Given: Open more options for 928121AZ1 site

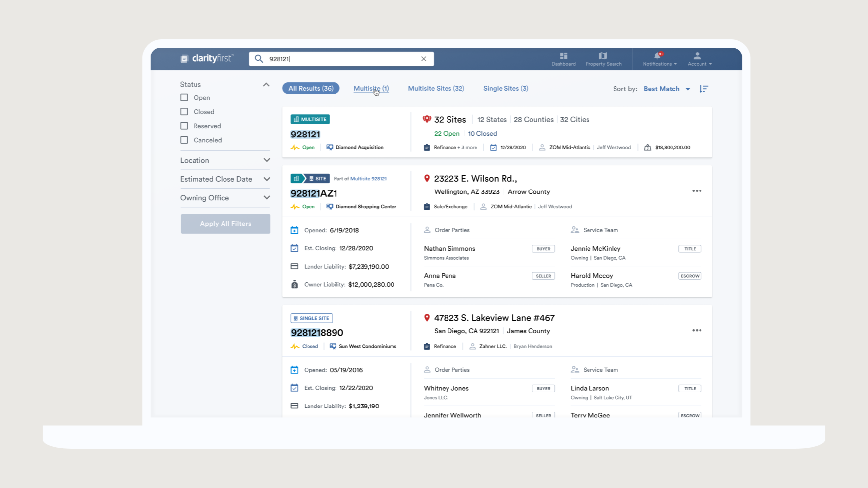Looking at the screenshot, I should point(697,191).
